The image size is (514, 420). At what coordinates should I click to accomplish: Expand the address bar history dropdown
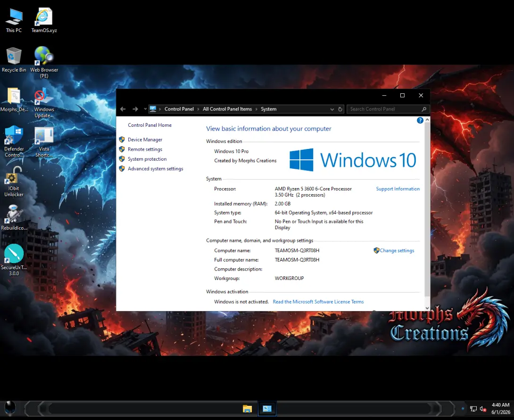332,109
